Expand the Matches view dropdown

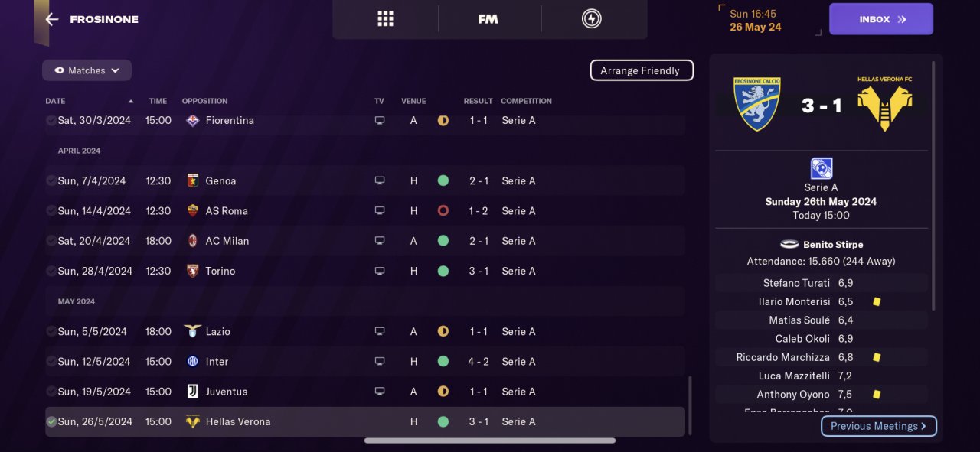[x=87, y=70]
